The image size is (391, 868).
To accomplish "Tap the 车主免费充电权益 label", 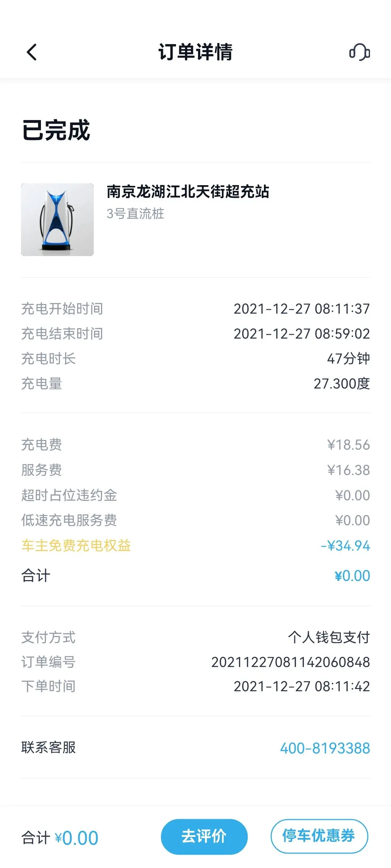I will coord(76,545).
